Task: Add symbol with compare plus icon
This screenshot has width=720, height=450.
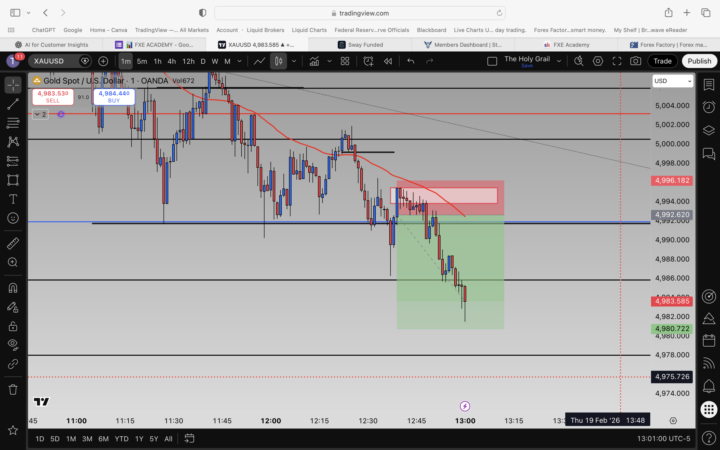Action: (x=103, y=61)
